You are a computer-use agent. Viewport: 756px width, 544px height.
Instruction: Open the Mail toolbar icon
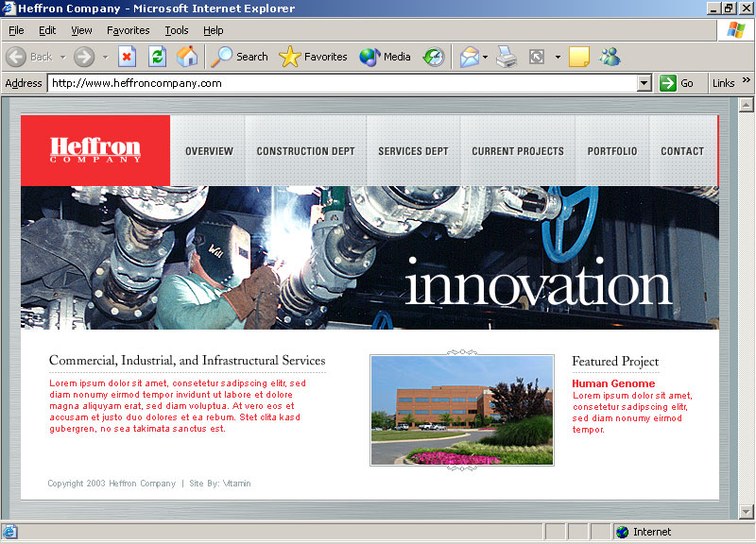point(469,57)
